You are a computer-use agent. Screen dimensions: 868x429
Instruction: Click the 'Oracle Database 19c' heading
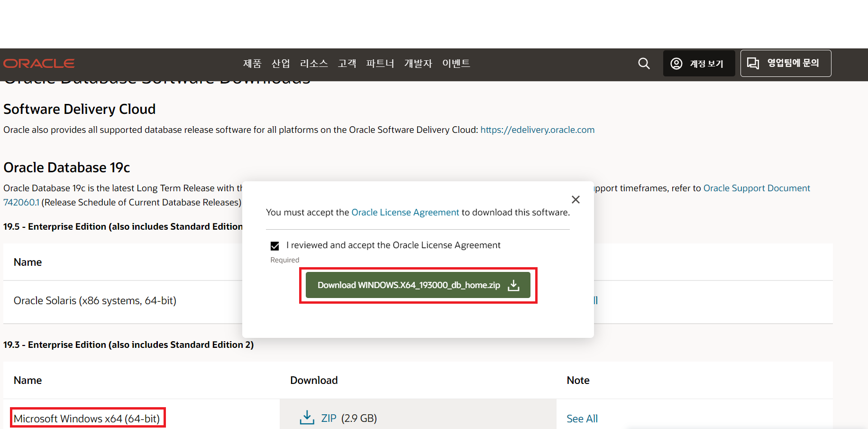click(x=67, y=168)
